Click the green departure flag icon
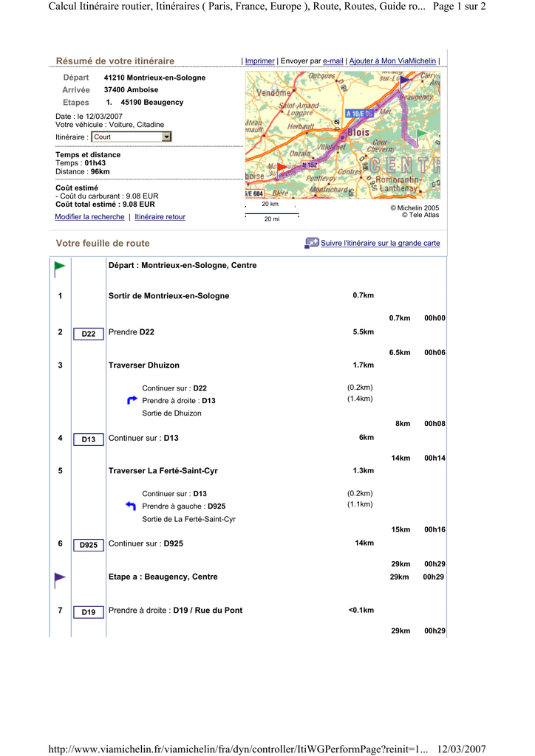Screen dimensions: 535x756 (60, 269)
